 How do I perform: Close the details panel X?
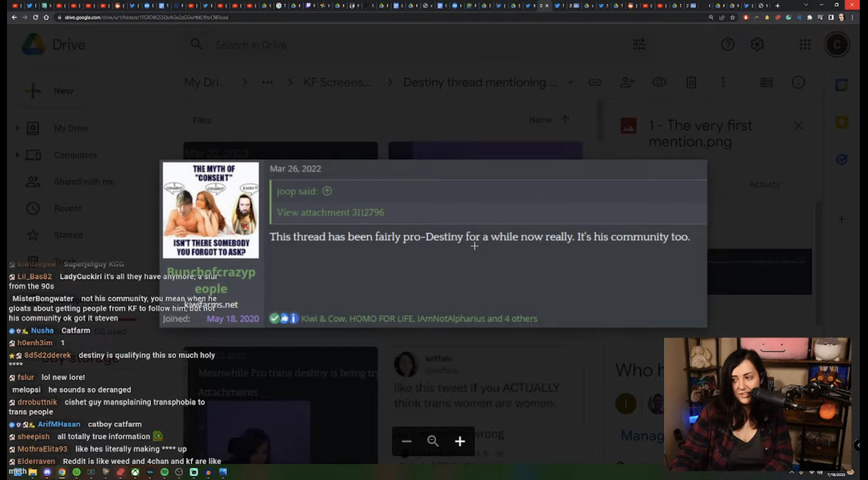[798, 126]
